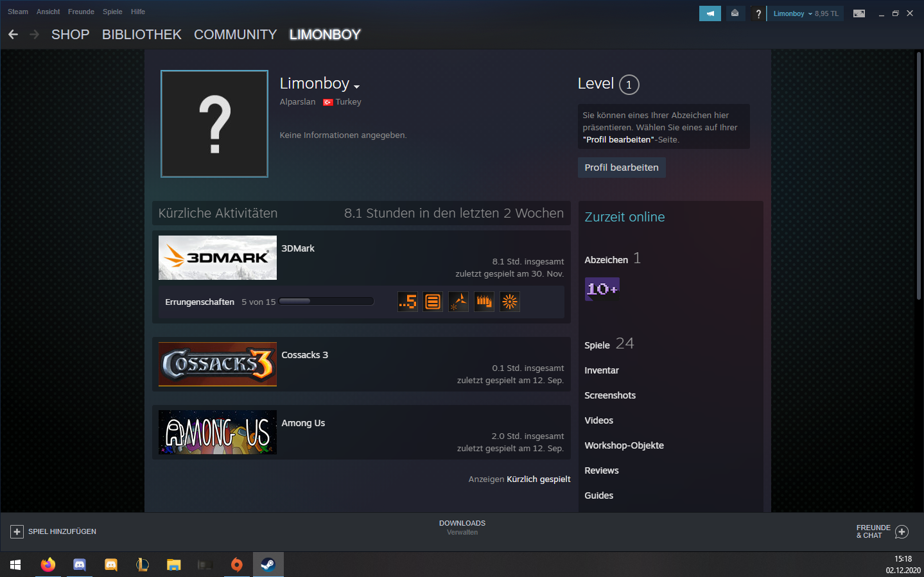Open Guides link
Viewport: 924px width, 577px height.
598,495
